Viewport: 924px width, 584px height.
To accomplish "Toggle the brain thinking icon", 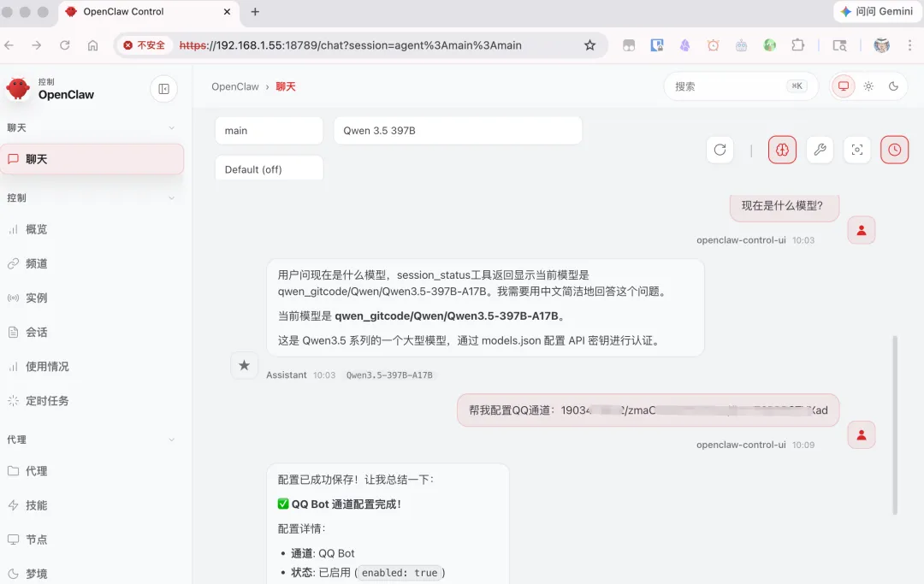I will click(782, 150).
